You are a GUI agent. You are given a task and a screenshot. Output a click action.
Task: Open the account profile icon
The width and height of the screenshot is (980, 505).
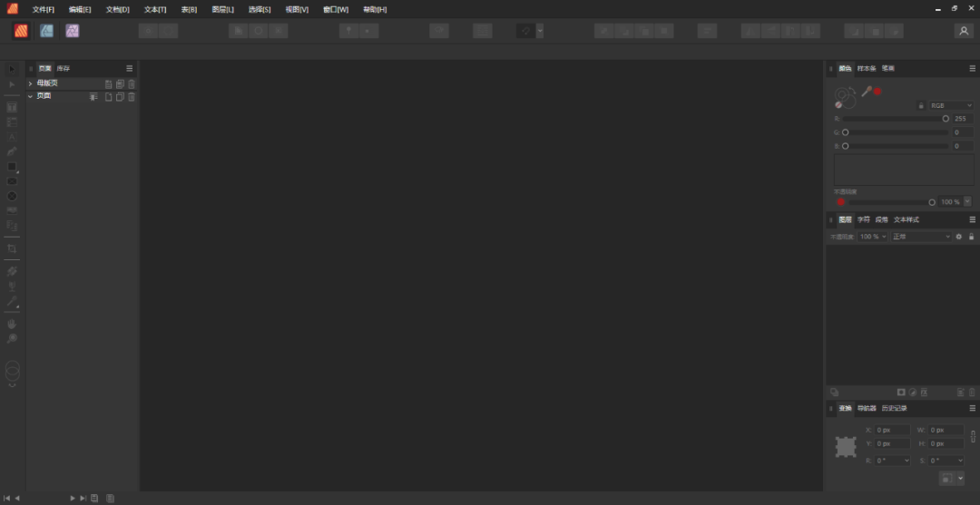pos(963,31)
